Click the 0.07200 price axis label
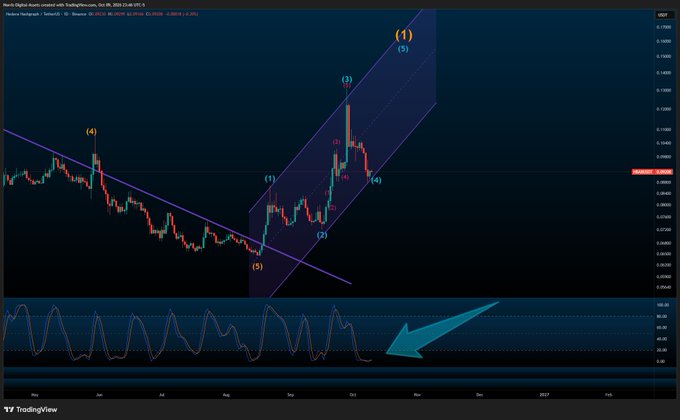680x420 pixels. click(x=664, y=230)
